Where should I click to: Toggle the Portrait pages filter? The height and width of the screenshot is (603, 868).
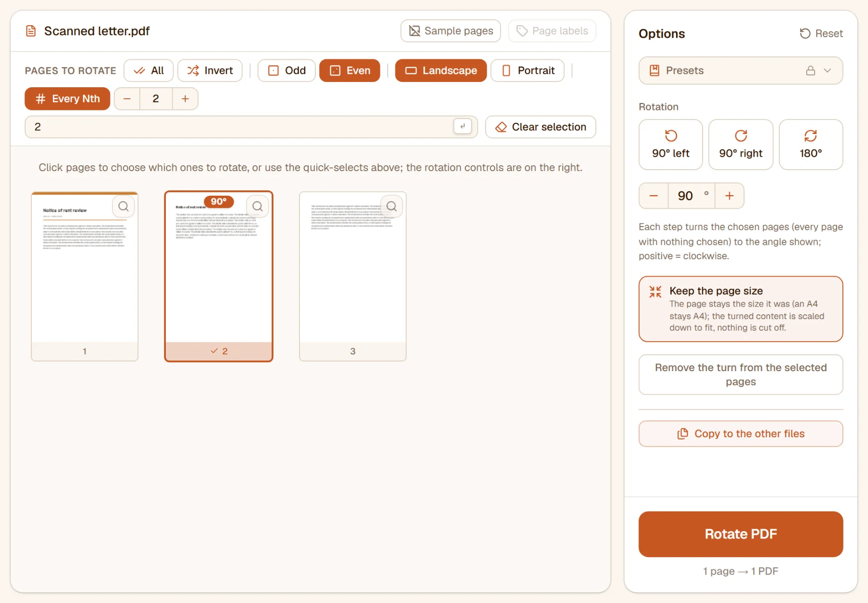528,70
